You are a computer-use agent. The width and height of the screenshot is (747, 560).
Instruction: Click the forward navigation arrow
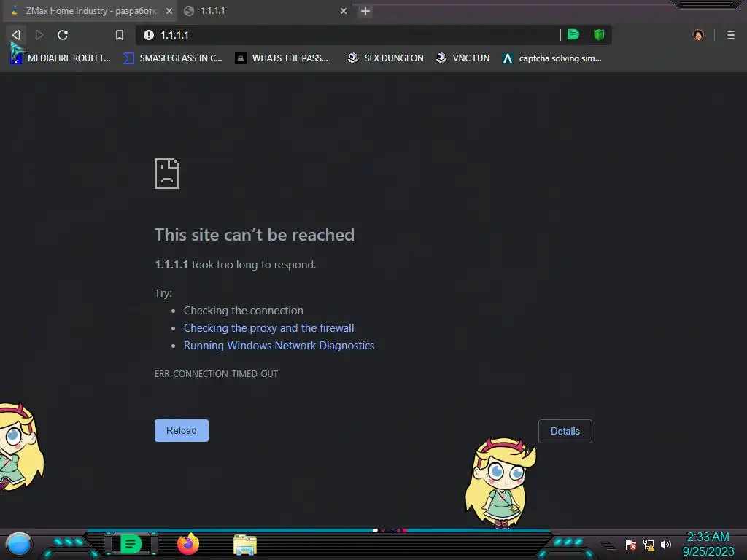tap(39, 35)
